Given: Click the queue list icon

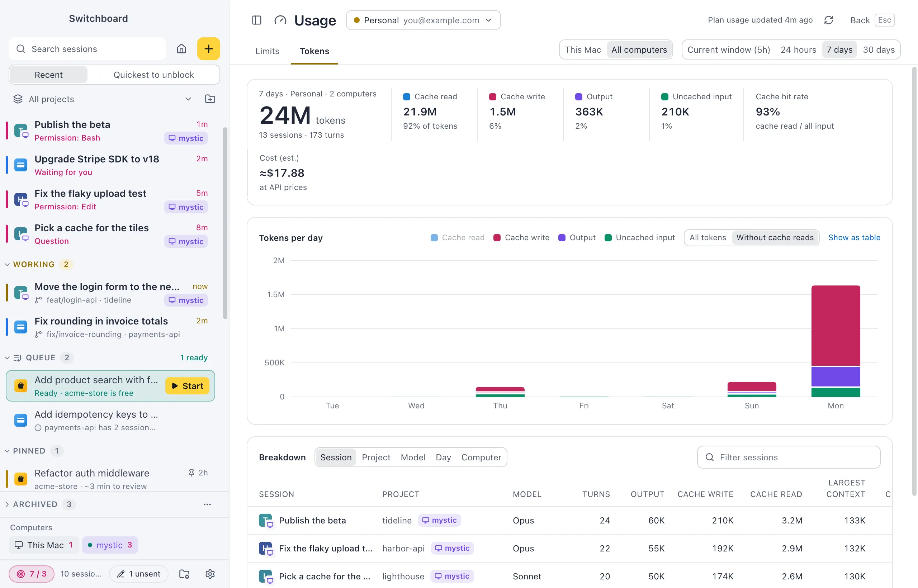Looking at the screenshot, I should 17,357.
